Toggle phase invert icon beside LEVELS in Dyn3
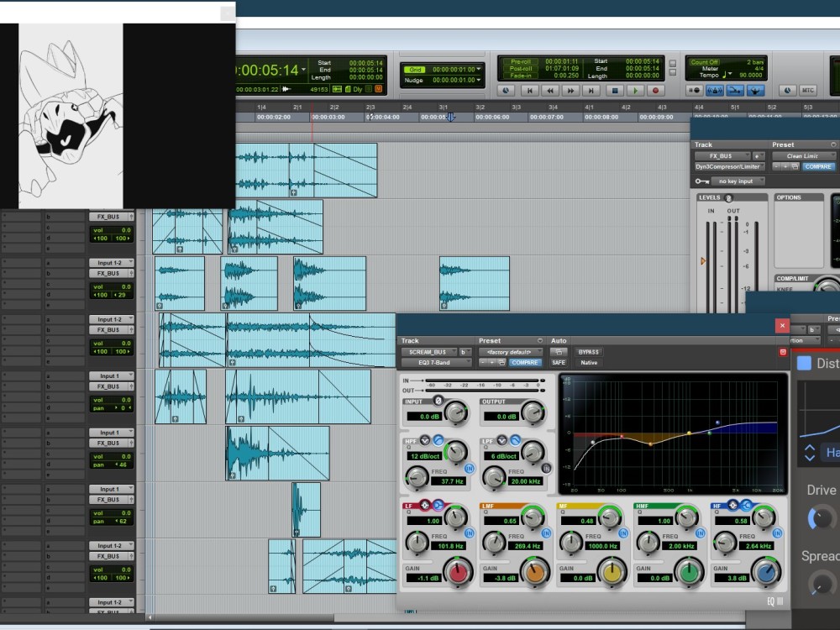The height and width of the screenshot is (630, 840). pos(728,197)
